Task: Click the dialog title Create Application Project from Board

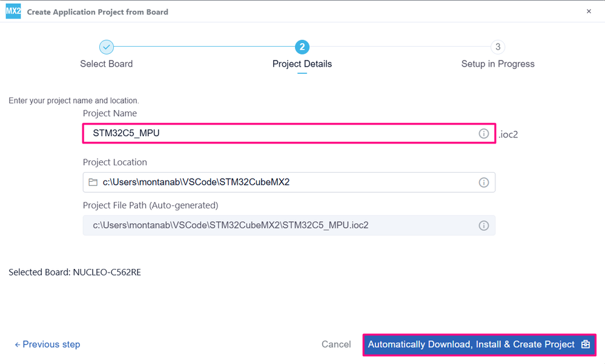Action: click(x=98, y=12)
